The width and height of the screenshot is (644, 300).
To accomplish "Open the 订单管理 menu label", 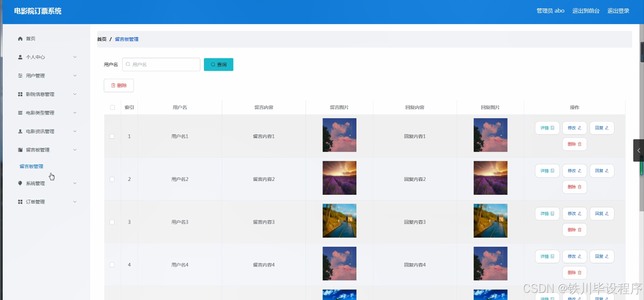I will point(35,202).
